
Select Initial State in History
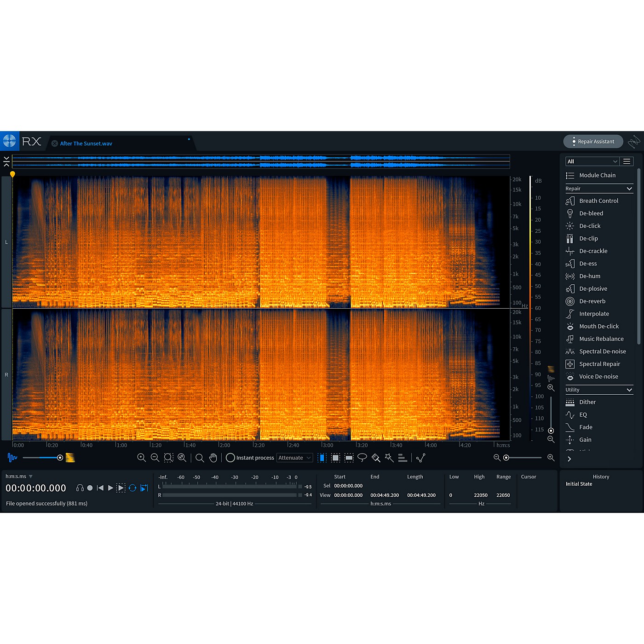[579, 484]
